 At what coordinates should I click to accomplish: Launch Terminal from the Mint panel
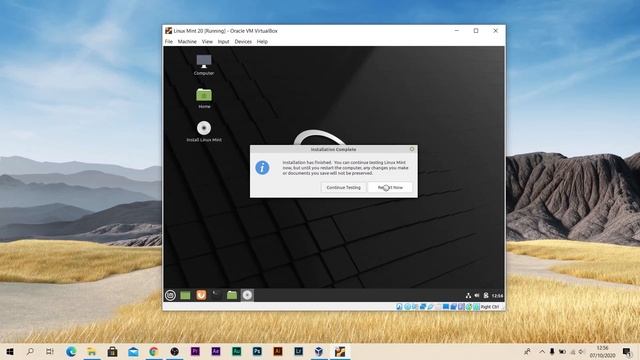[216, 295]
